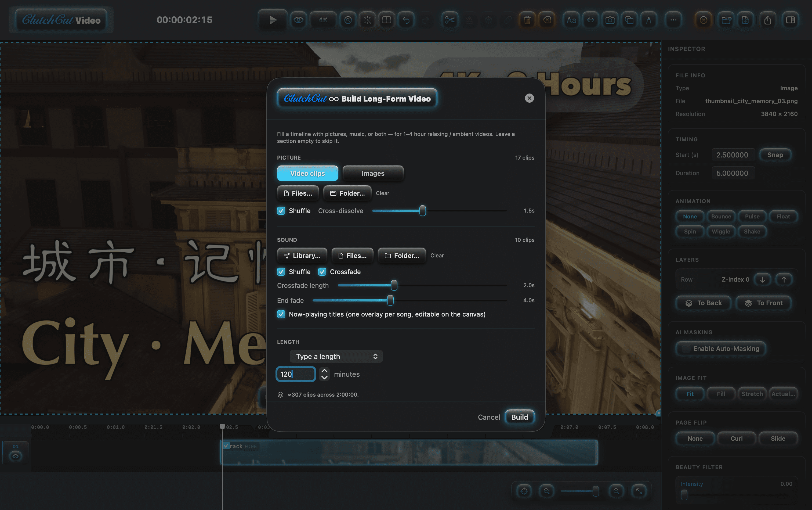Click the horizontal double-arrow toolbar icon
The height and width of the screenshot is (510, 812).
[x=590, y=20]
